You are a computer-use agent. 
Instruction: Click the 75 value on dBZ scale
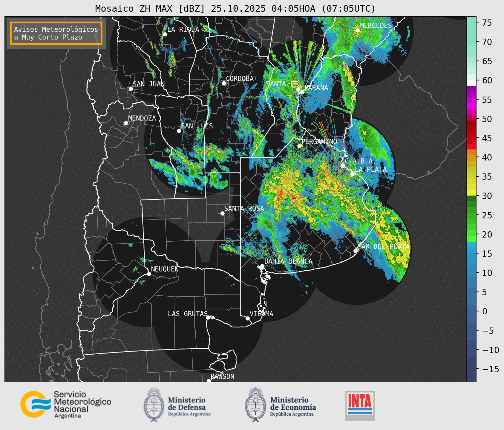487,23
